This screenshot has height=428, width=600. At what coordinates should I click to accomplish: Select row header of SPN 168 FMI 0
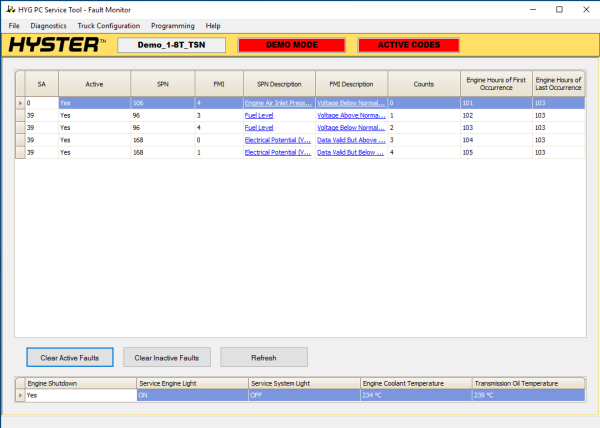coord(20,140)
